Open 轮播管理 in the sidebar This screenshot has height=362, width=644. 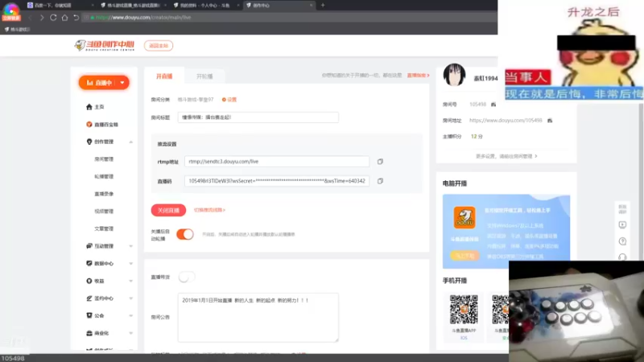tap(104, 176)
